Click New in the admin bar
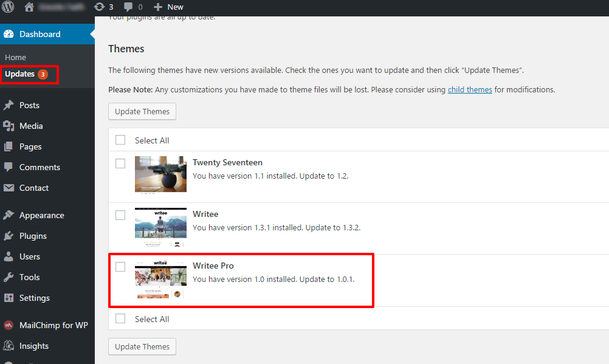This screenshot has width=609, height=364. [175, 7]
